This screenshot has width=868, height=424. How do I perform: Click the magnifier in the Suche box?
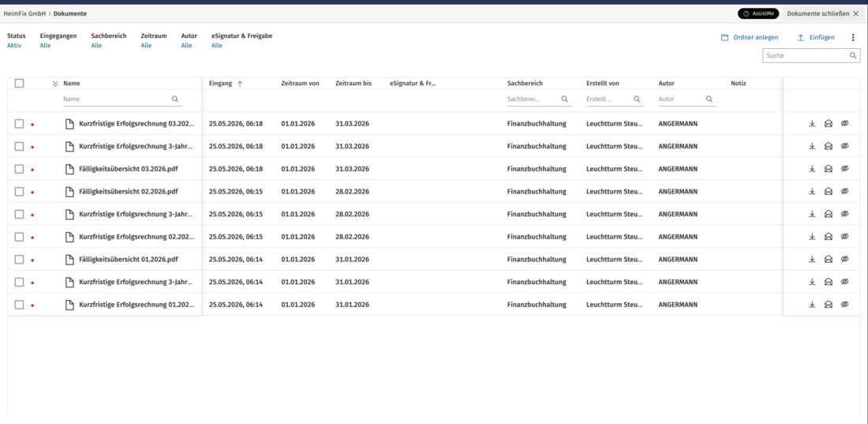[x=853, y=55]
